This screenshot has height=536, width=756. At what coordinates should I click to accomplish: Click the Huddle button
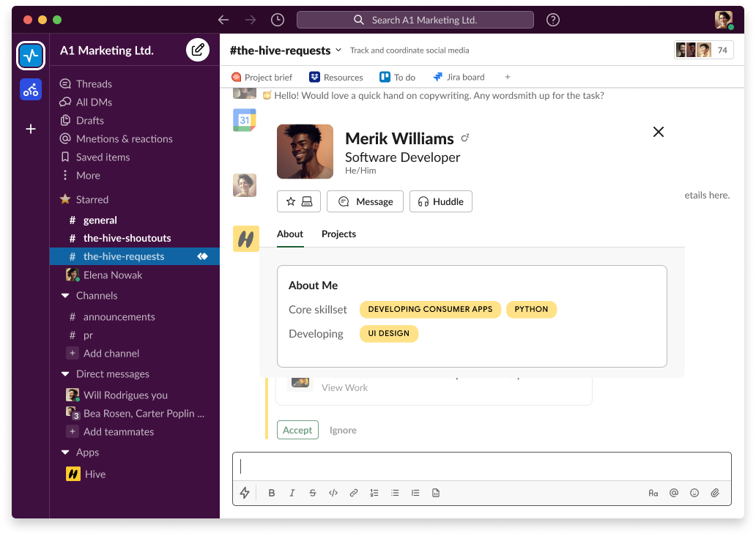pos(440,201)
